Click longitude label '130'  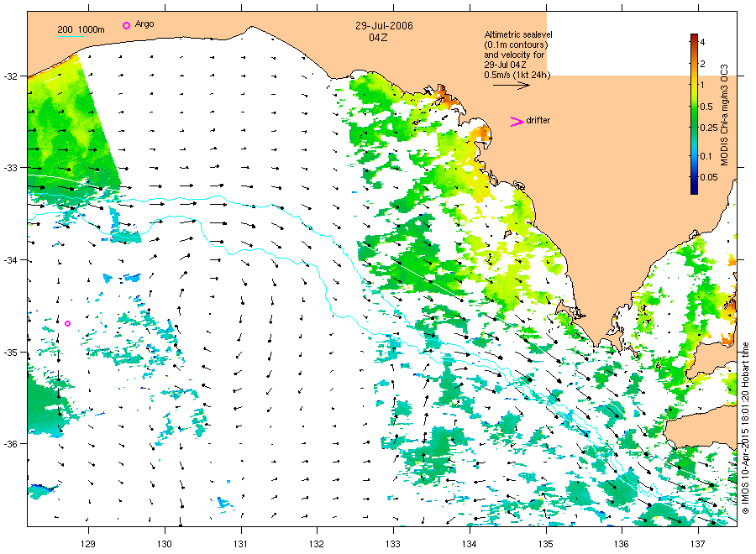click(x=165, y=544)
